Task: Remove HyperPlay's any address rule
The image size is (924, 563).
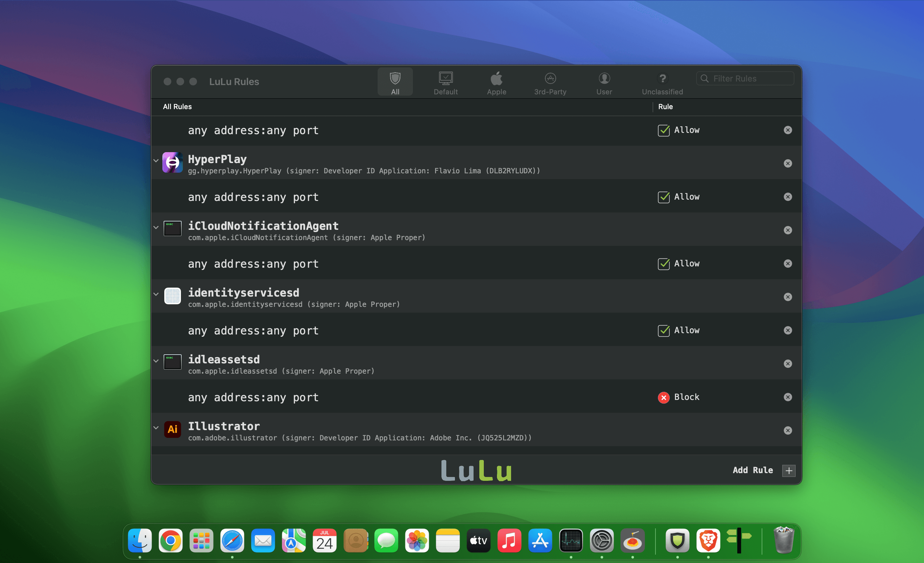Action: pos(788,196)
